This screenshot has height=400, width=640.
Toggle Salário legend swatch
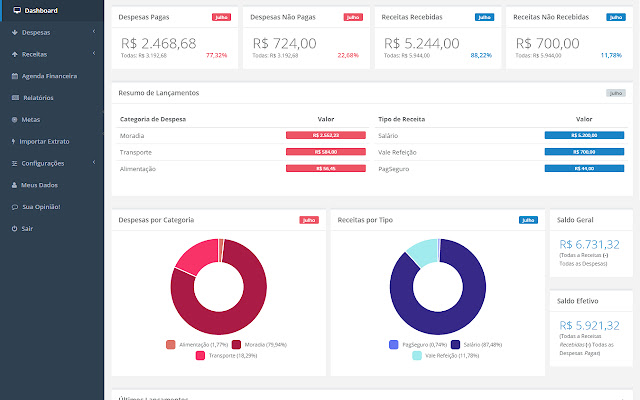(456, 344)
